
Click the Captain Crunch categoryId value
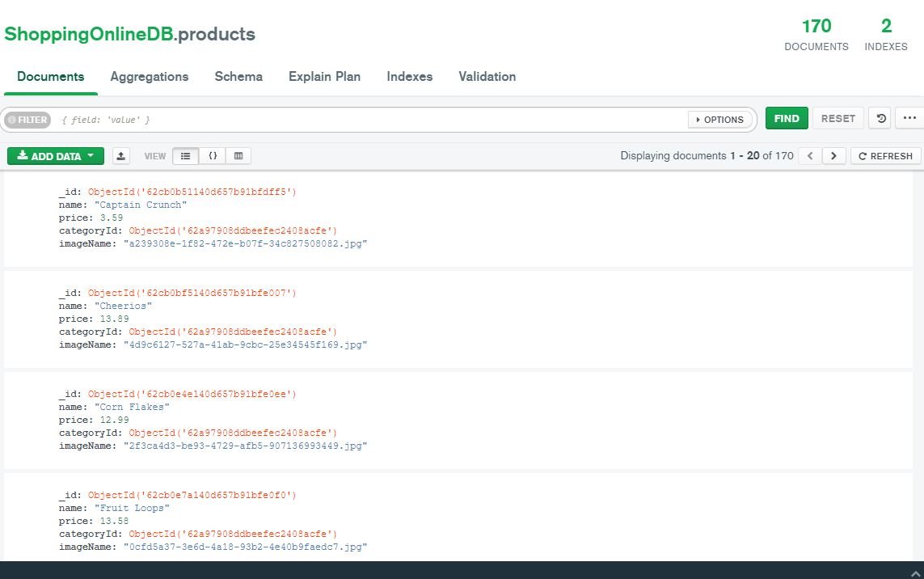tap(233, 230)
